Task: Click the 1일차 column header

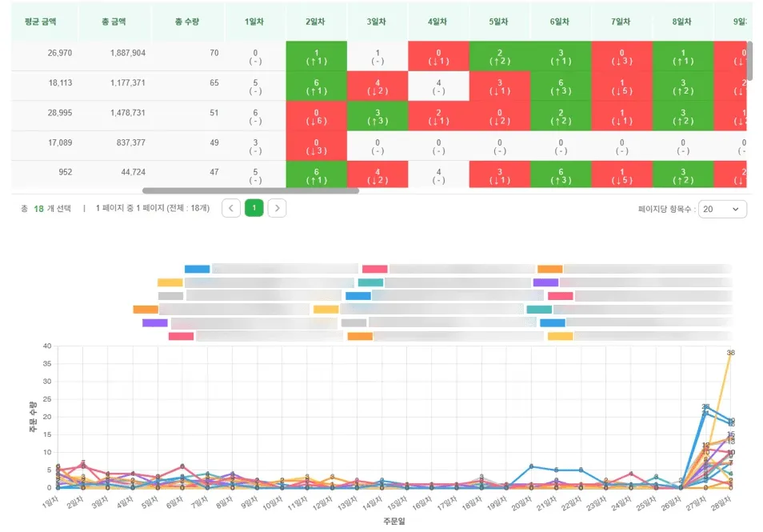Action: pyautogui.click(x=254, y=22)
